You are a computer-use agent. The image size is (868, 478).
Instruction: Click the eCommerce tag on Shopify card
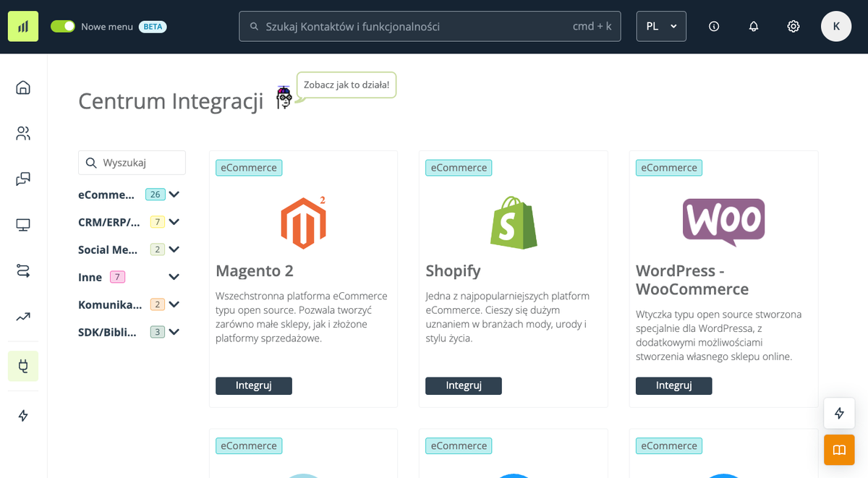coord(459,168)
